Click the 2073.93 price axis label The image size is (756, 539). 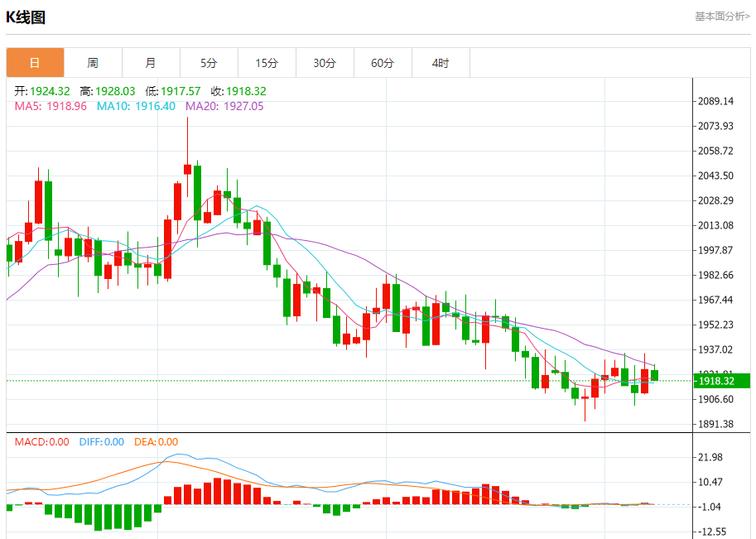716,126
